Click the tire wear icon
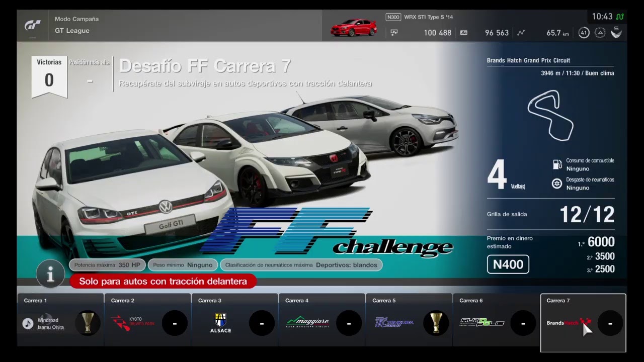This screenshot has width=644, height=362. (x=557, y=184)
